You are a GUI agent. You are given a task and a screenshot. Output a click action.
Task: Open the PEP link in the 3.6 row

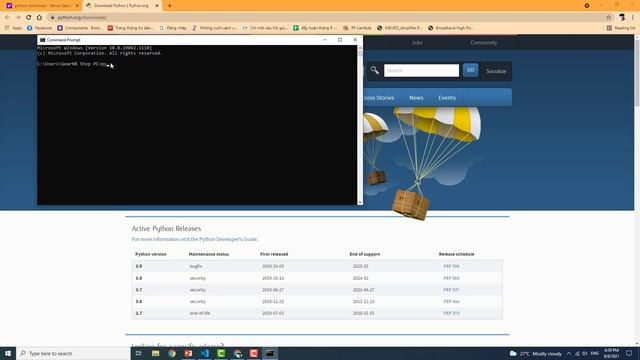[x=451, y=302]
